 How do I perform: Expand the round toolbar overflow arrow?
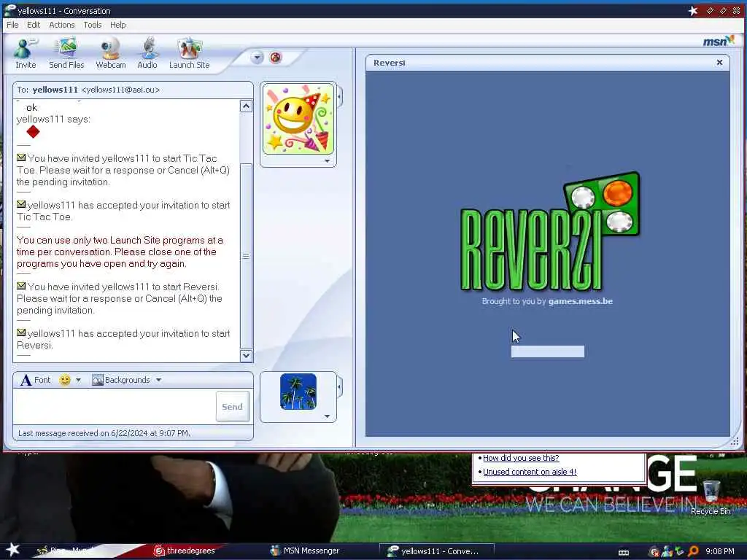click(257, 58)
